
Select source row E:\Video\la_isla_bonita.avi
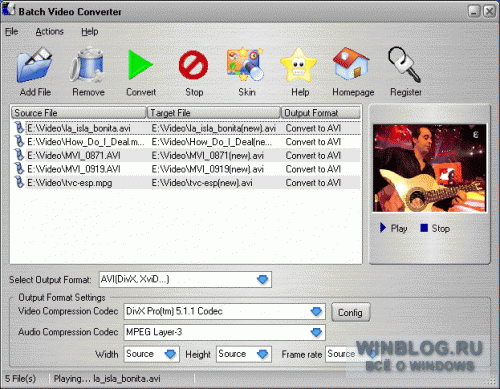click(79, 128)
